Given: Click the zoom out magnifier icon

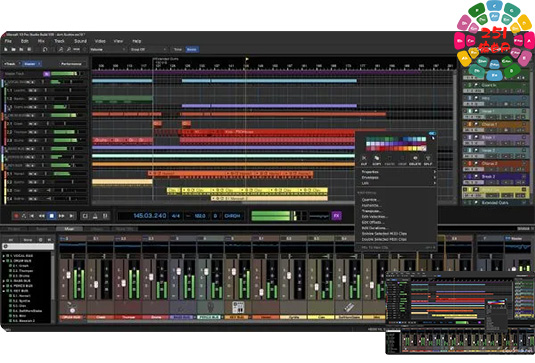Looking at the screenshot, I should [69, 49].
